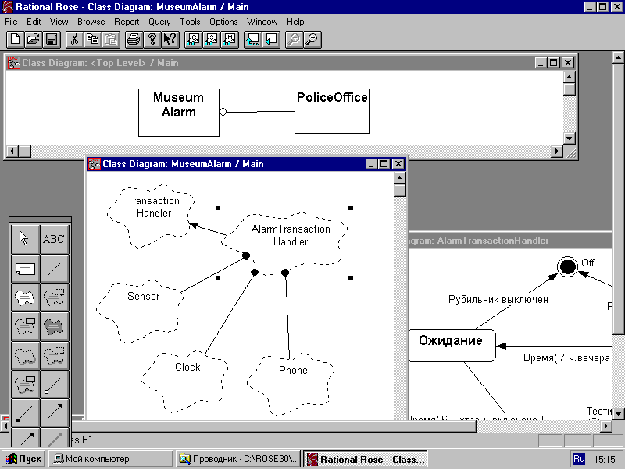Select the pointer selection tool in palette
625x469 pixels.
(x=24, y=239)
